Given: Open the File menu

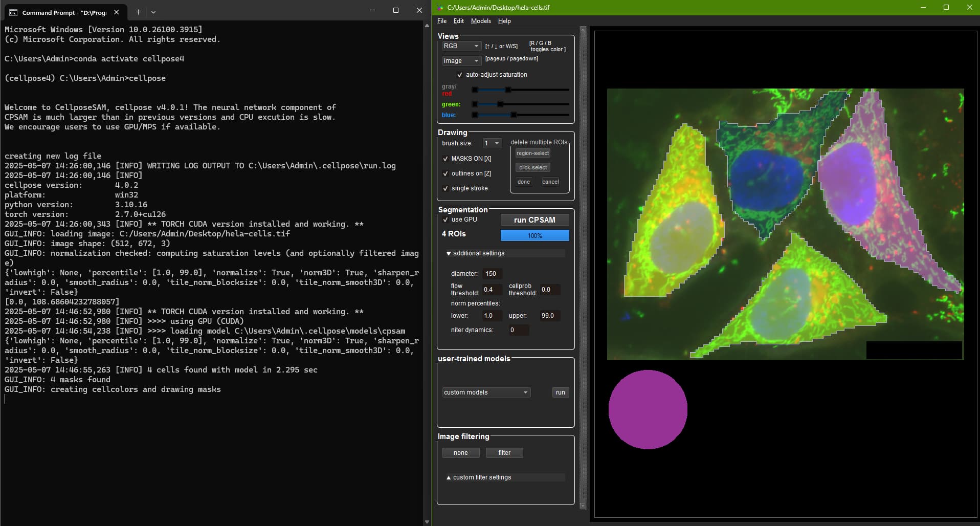Looking at the screenshot, I should 441,21.
